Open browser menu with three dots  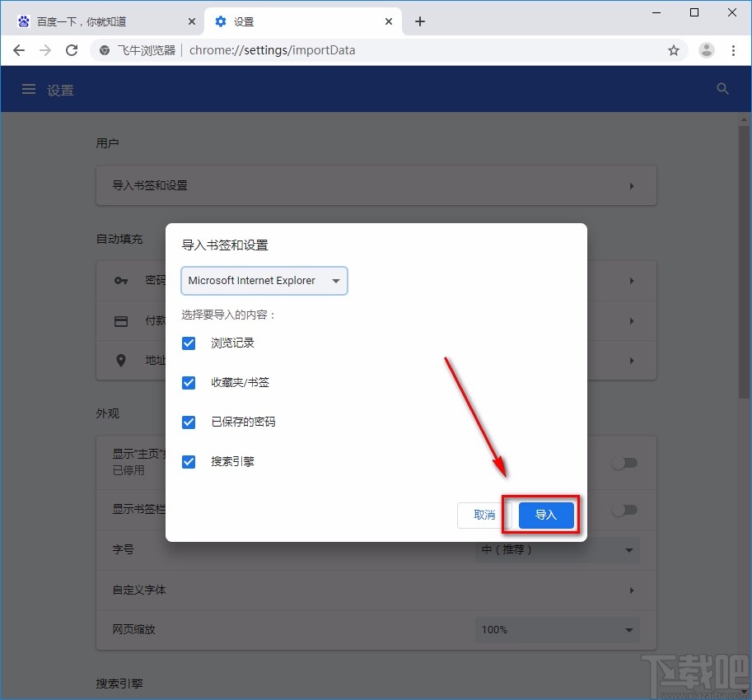pos(734,50)
